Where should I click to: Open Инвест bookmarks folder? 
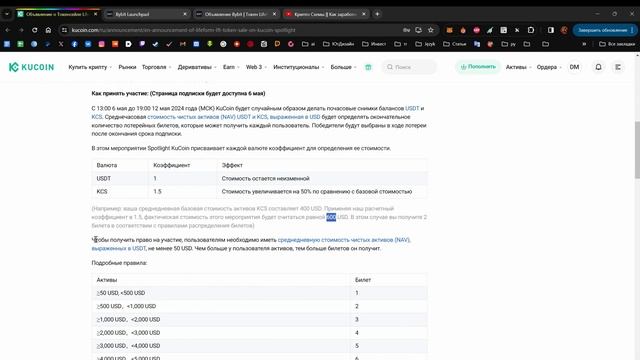(x=374, y=44)
